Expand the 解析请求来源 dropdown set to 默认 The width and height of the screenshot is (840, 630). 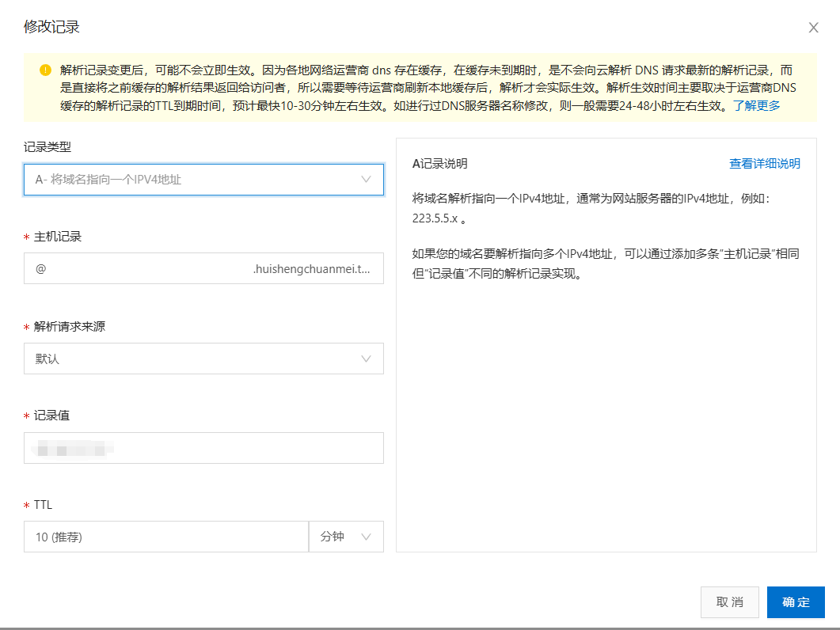pyautogui.click(x=190, y=359)
